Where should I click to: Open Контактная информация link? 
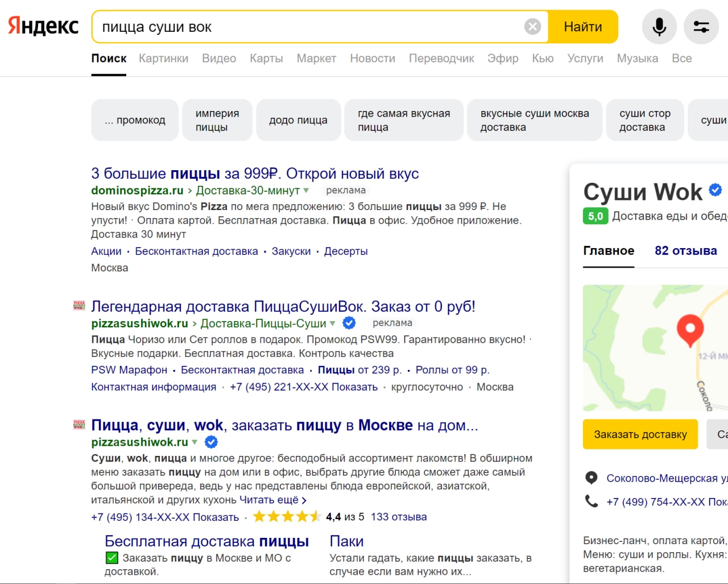click(154, 387)
